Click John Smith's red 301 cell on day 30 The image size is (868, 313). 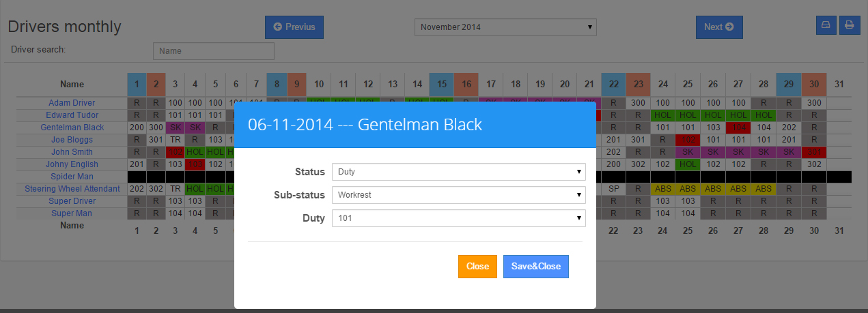[813, 152]
